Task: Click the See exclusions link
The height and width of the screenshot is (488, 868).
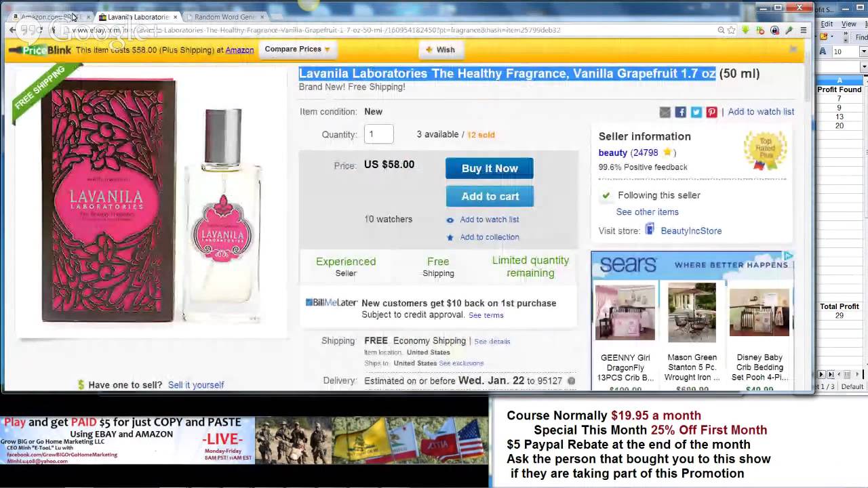Action: (461, 363)
